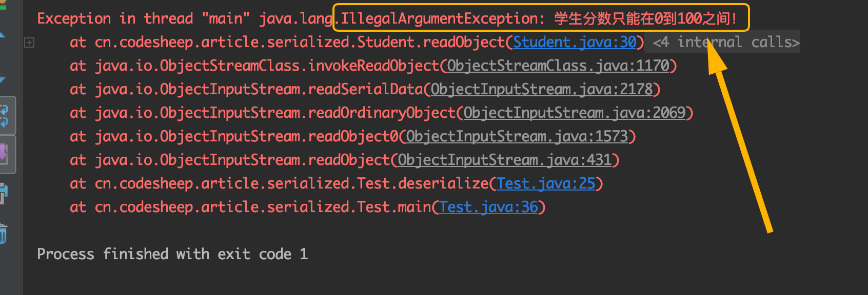Click the down stack trace arrow icon

[2, 78]
